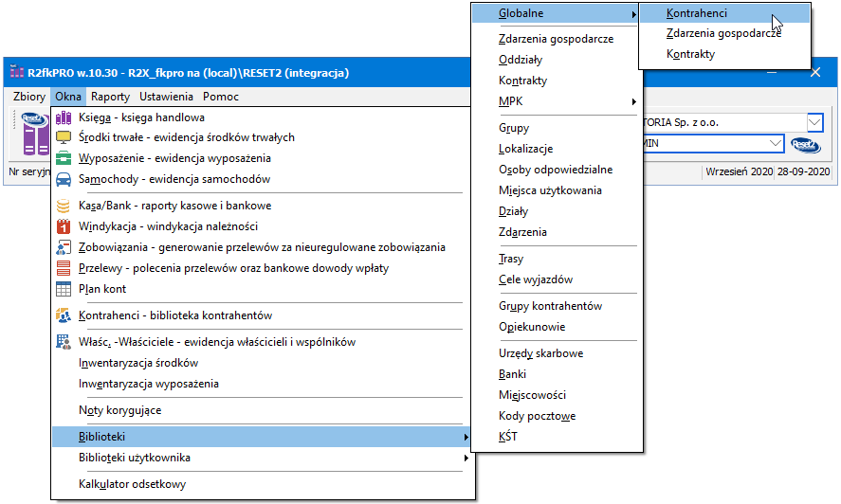Click the large purple binders toolbar icon

click(35, 134)
